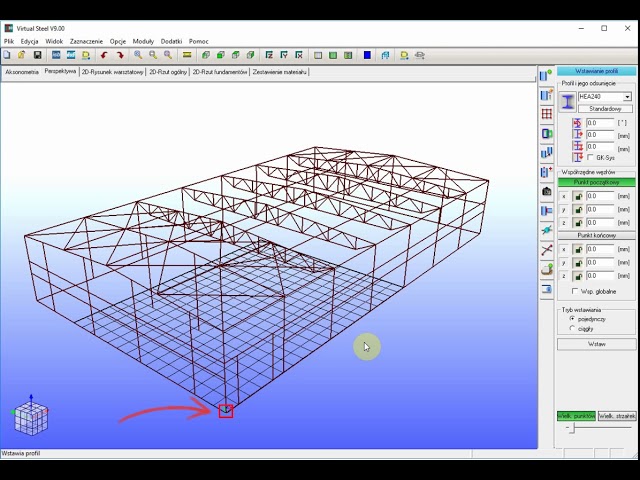Toggle the end point x lock
640x480 pixels.
click(x=578, y=249)
